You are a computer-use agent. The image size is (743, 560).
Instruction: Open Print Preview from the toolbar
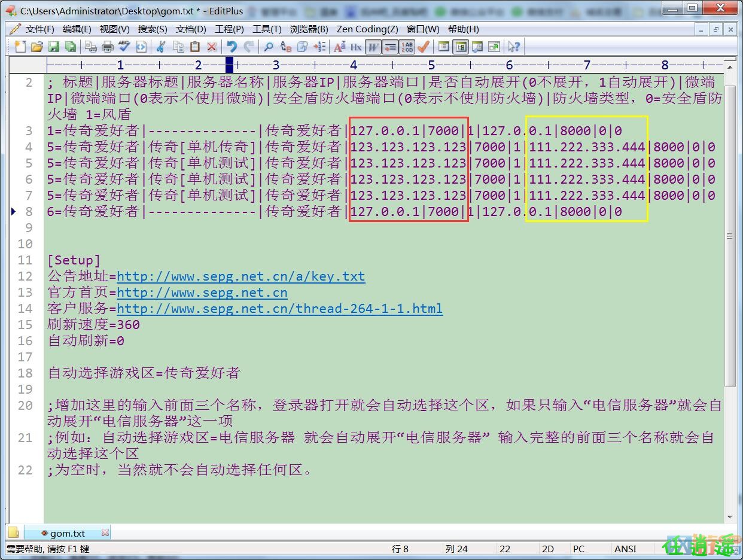90,47
